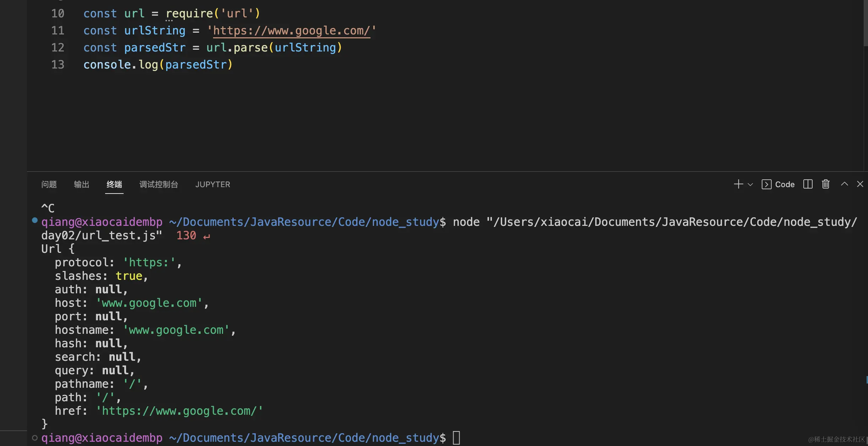Split the terminal panel

(x=808, y=184)
